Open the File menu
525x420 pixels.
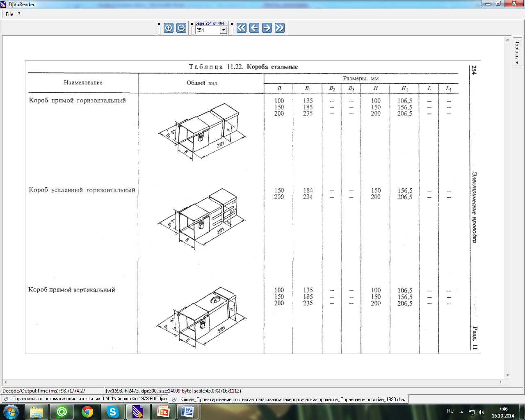[9, 14]
